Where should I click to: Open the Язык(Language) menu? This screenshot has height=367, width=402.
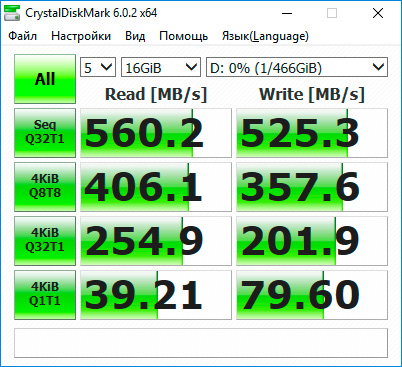[265, 36]
